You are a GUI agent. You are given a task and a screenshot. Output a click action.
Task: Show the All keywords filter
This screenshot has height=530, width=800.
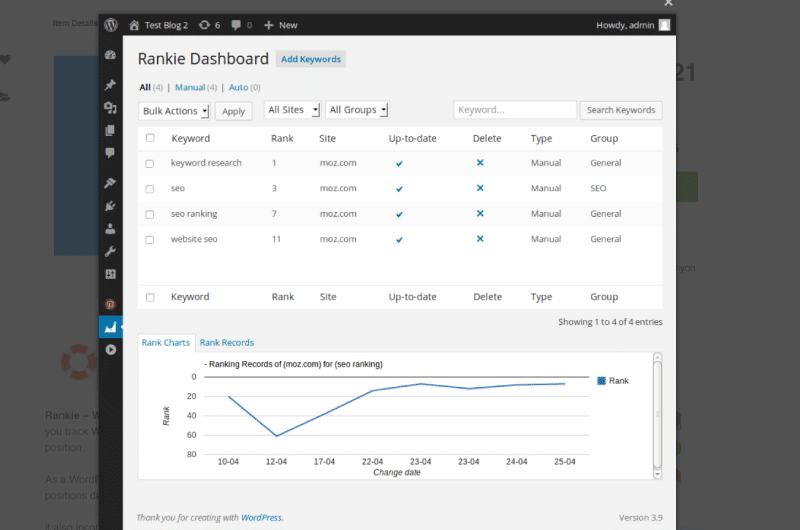pyautogui.click(x=145, y=87)
